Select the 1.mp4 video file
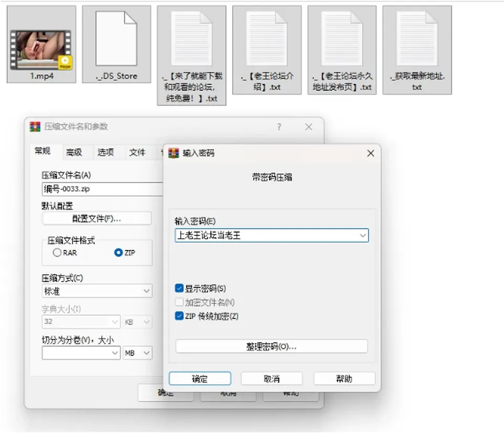The width and height of the screenshot is (504, 433). (41, 44)
